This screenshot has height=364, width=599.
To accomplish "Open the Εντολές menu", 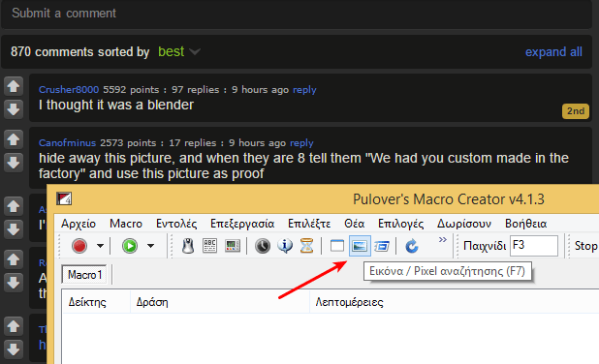I will click(176, 224).
